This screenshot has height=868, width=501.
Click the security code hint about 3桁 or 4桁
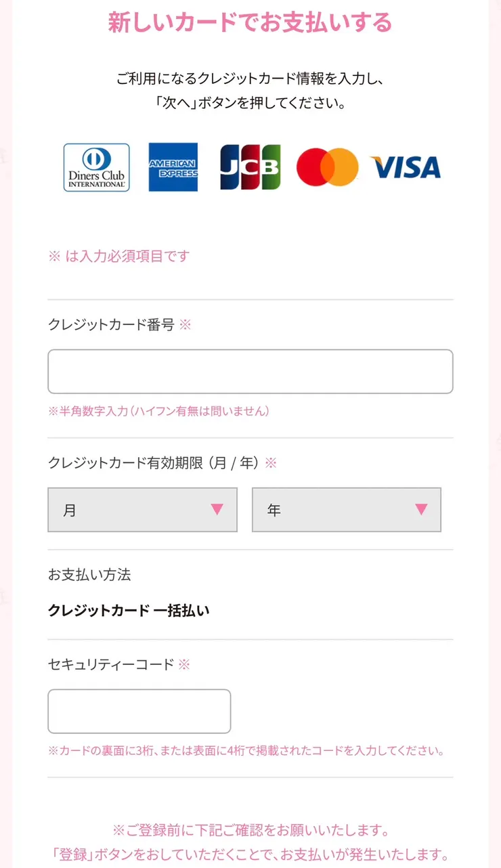coord(246,751)
